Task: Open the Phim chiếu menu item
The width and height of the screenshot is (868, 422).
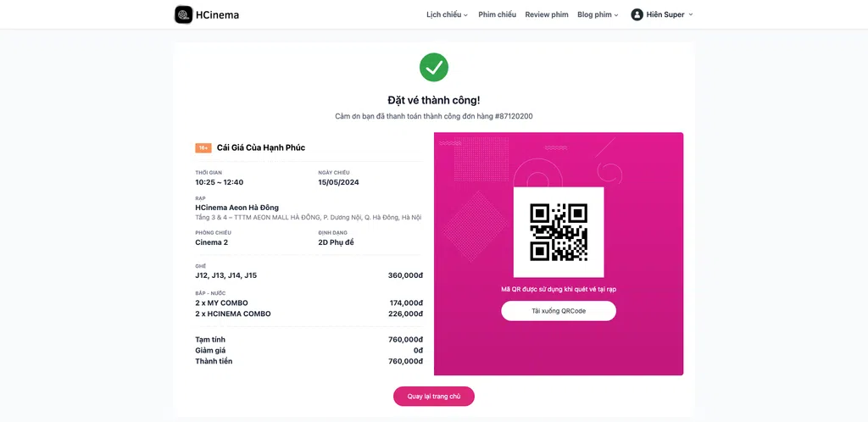Action: tap(497, 15)
